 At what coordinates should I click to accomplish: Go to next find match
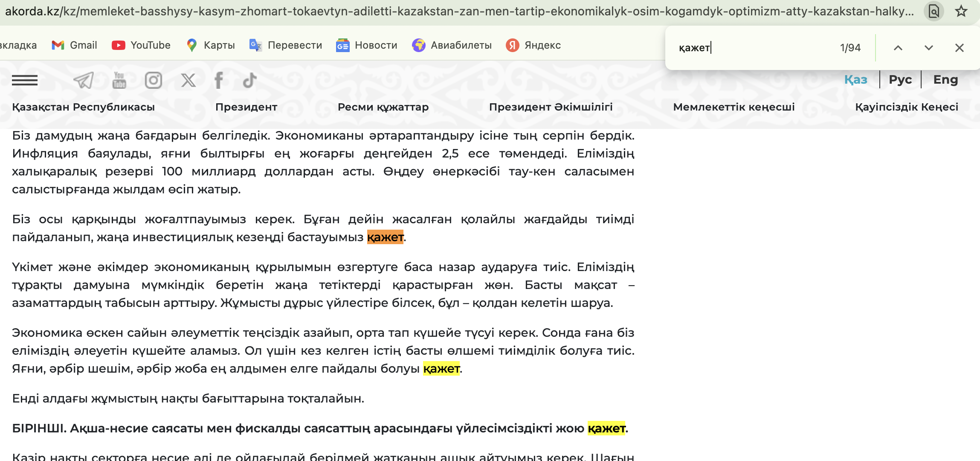(929, 48)
